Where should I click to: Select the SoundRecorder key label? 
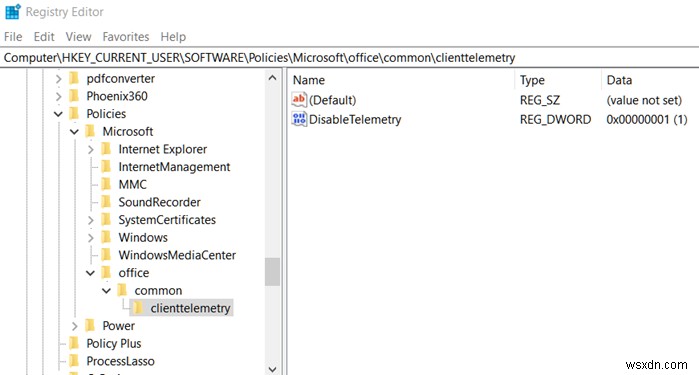click(x=160, y=202)
